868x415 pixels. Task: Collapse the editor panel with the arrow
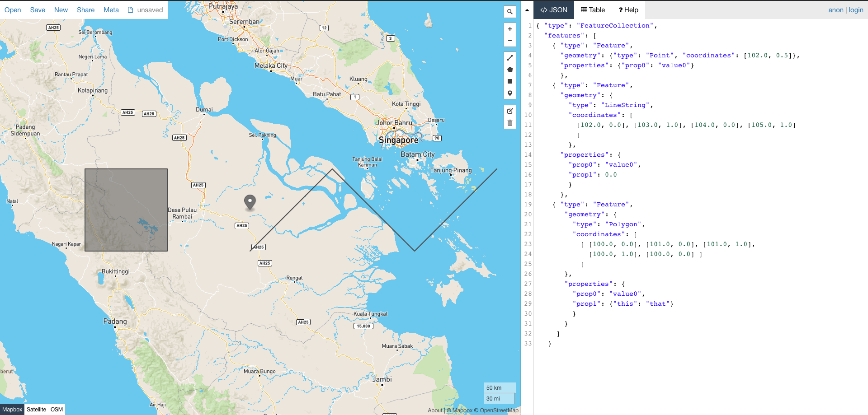coord(527,9)
